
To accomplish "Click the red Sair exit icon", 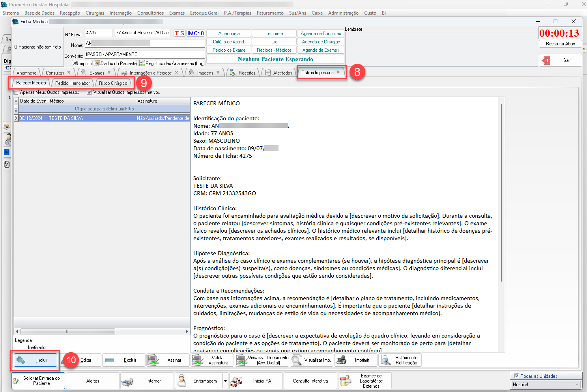I will point(546,60).
